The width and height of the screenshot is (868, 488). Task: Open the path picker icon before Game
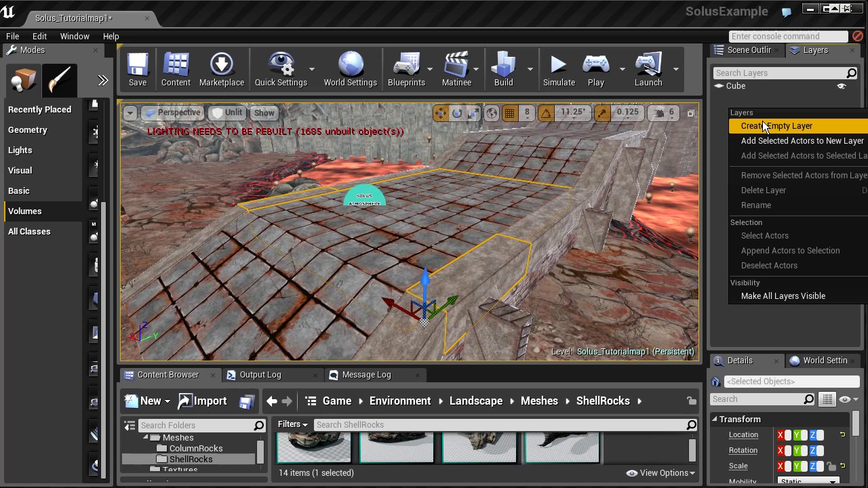coord(311,401)
